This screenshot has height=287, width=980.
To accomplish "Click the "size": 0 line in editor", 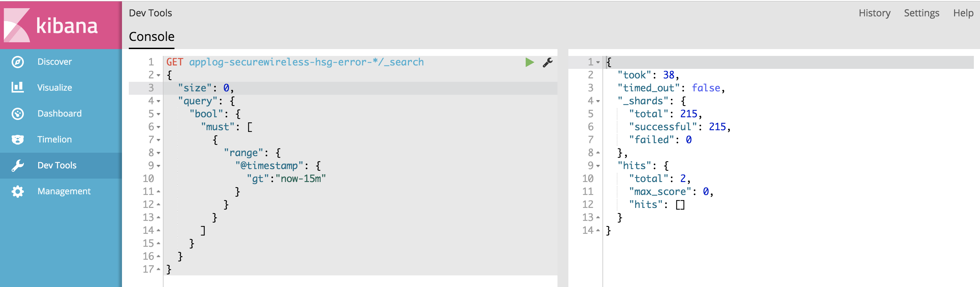I will tap(205, 88).
